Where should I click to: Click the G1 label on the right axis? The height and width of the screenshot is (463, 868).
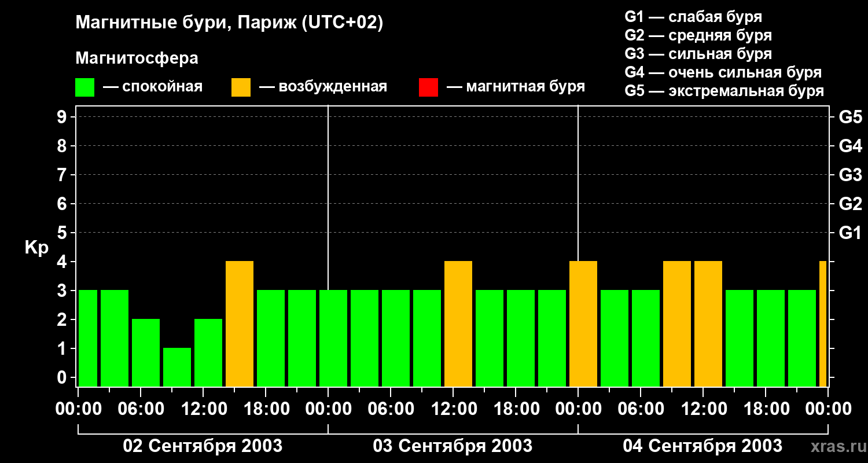click(850, 233)
